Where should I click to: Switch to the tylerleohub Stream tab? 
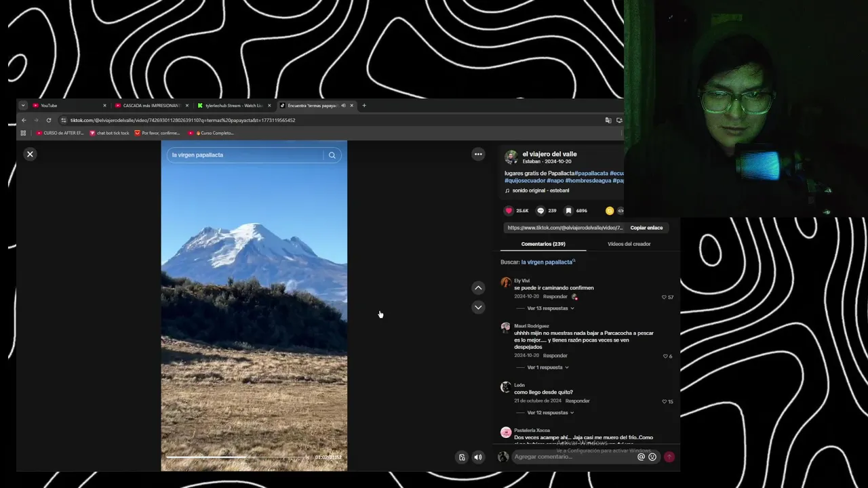(234, 106)
